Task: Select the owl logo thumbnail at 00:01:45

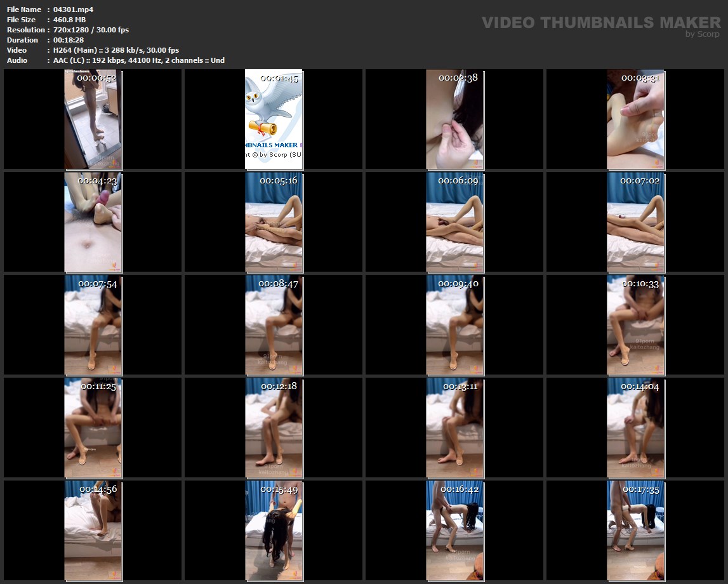Action: (274, 119)
